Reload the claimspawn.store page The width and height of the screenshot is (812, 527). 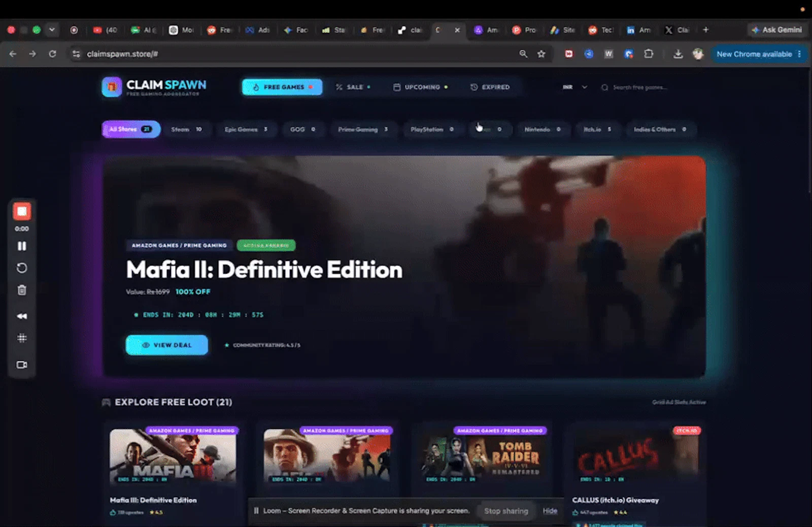click(x=52, y=54)
